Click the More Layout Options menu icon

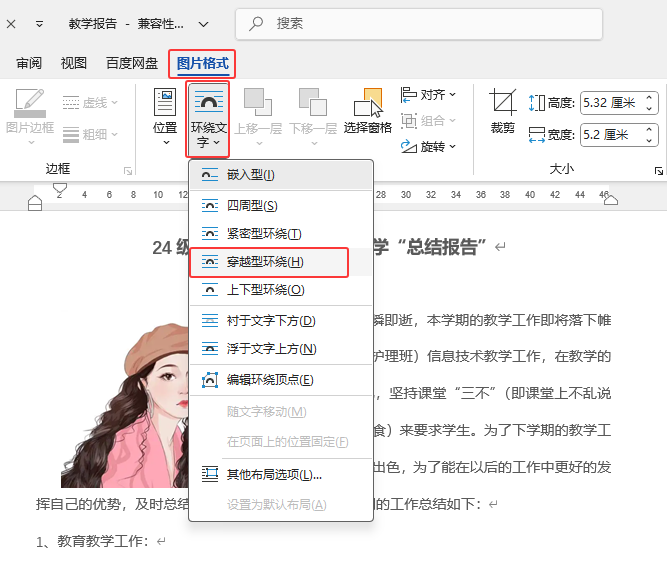click(210, 474)
